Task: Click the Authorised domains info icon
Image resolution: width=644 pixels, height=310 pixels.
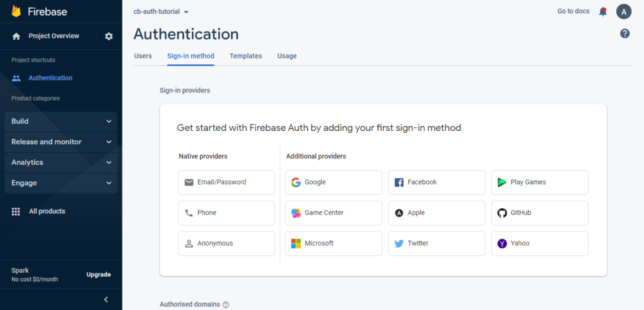Action: (x=226, y=305)
